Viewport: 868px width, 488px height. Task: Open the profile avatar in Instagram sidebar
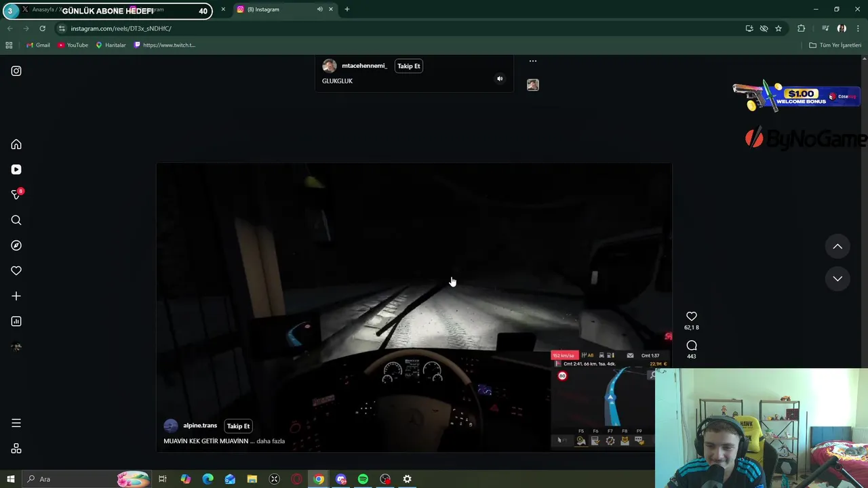[16, 347]
